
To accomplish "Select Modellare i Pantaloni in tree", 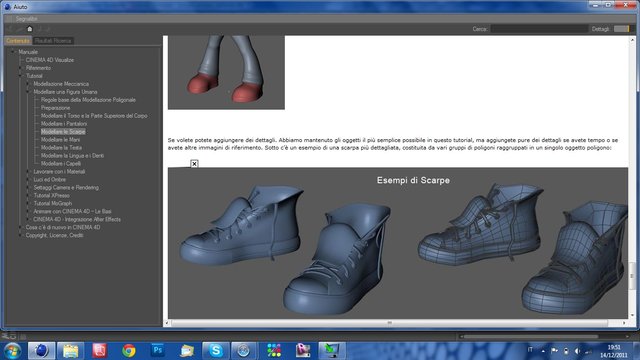I will point(64,124).
